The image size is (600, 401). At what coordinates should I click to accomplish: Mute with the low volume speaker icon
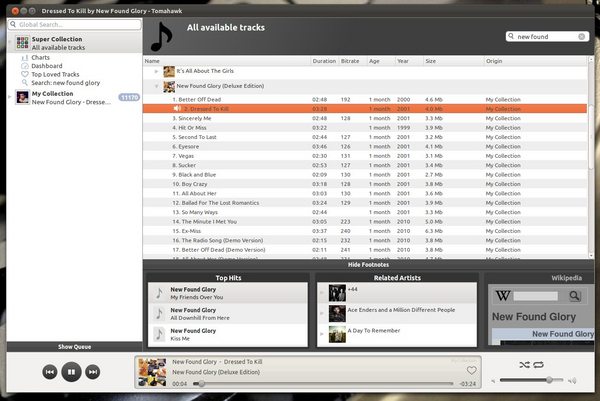pos(494,380)
